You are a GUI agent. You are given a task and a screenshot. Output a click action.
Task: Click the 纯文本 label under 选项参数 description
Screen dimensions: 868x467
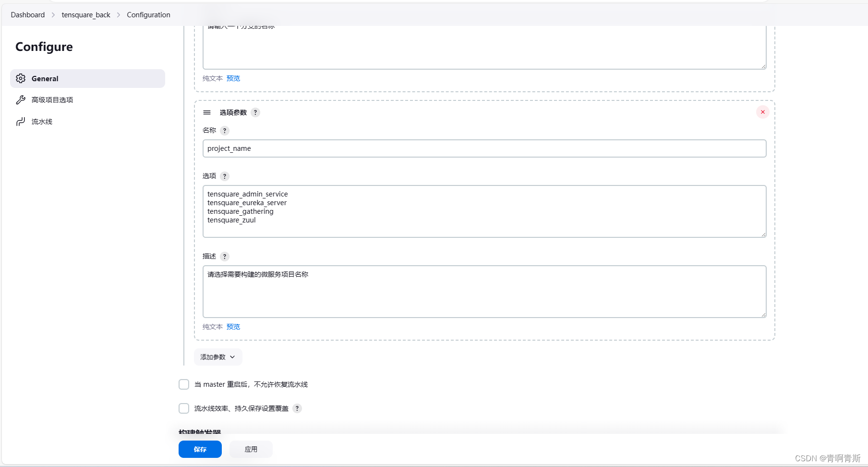pyautogui.click(x=213, y=327)
